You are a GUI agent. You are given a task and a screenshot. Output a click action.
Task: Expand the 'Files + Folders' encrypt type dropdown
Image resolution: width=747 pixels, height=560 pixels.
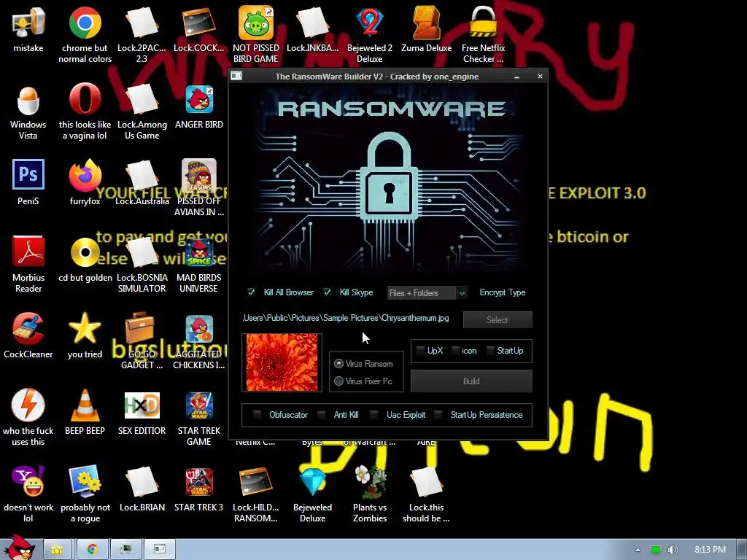point(462,293)
